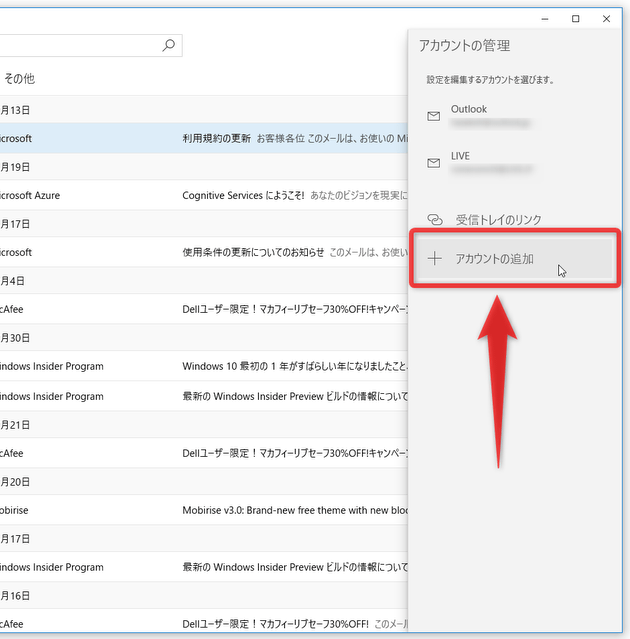Click the plus icon for adding account
This screenshot has width=630, height=639.
point(434,259)
